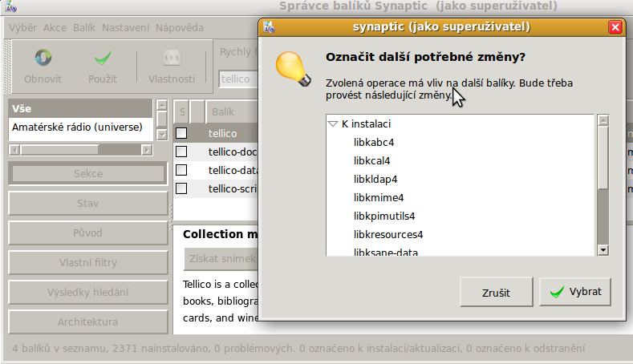This screenshot has height=364, width=633.
Task: Select libkcal4 in the install list
Action: click(x=371, y=161)
